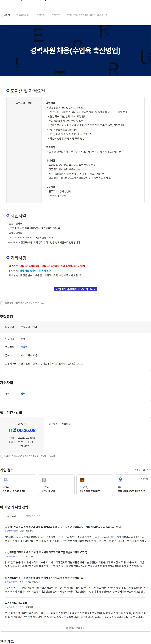Click the info icon beside 마감일은 기업의 사정으로
Screen dimensions: 151x644
2,456
